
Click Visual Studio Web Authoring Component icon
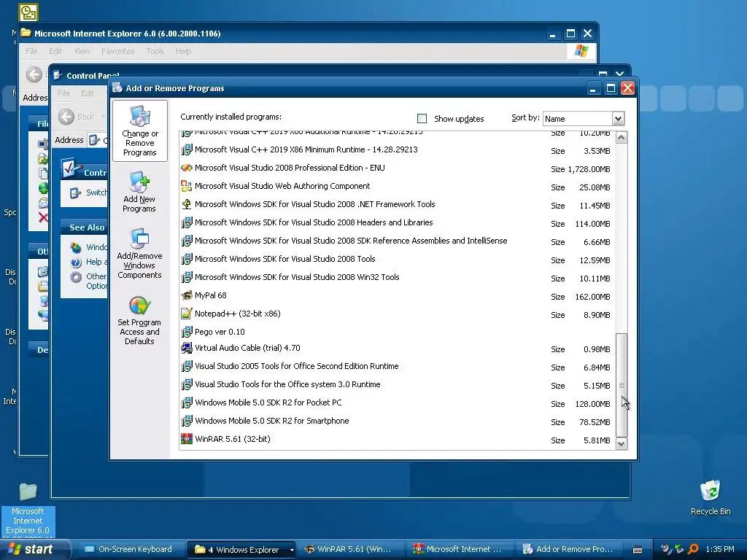point(187,186)
